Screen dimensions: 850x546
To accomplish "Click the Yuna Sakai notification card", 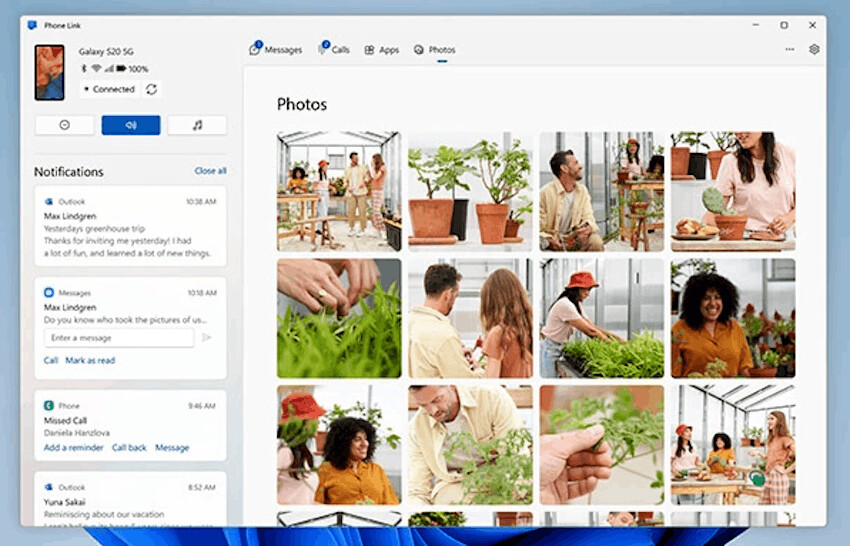I will 130,499.
